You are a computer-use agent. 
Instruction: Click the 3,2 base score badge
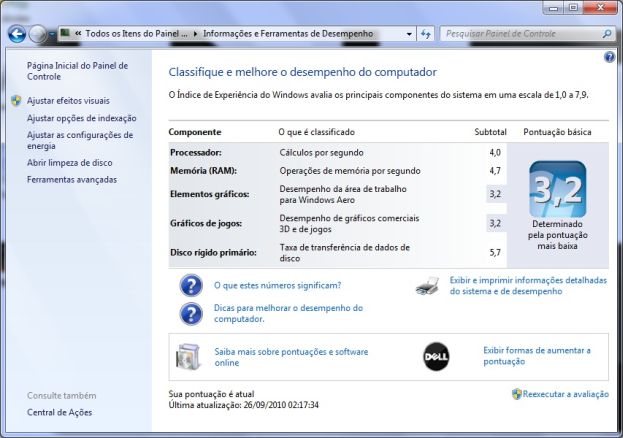(x=557, y=189)
